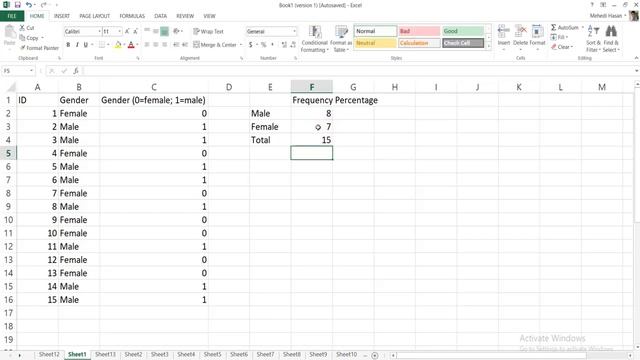Switch to the PAGE LAYOUT tab
This screenshot has height=360, width=640.
[94, 16]
